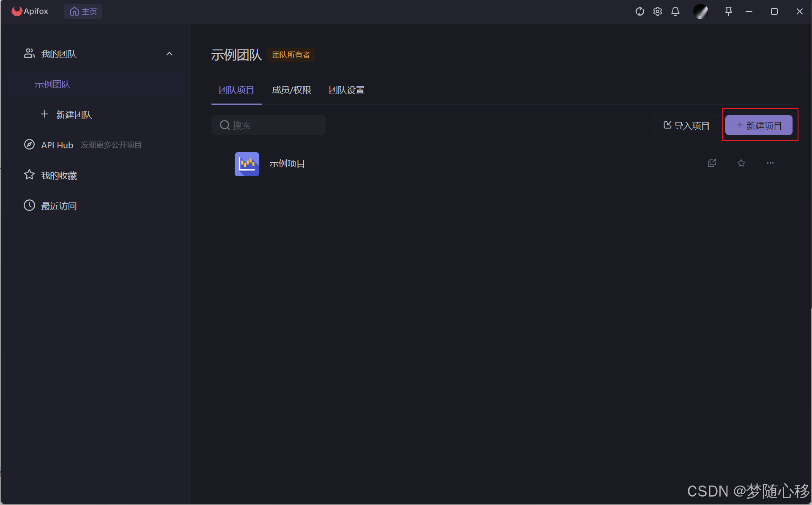Screen dimensions: 812x505
Task: Focus the 搜索 input field
Action: [x=275, y=126]
